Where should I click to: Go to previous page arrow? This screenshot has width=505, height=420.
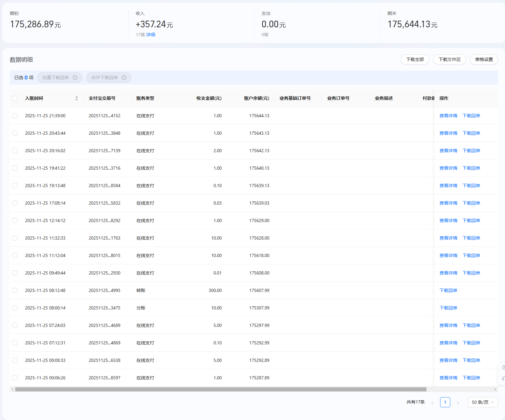[432, 403]
